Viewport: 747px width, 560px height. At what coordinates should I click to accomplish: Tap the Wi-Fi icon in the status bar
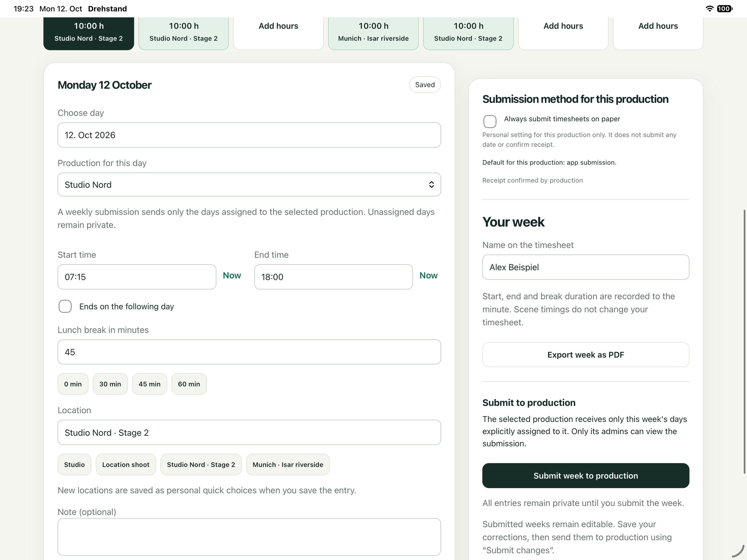click(710, 8)
